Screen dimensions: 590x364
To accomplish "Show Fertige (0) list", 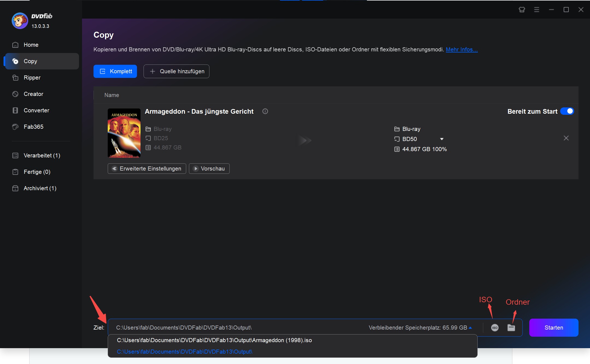I will pyautogui.click(x=42, y=172).
